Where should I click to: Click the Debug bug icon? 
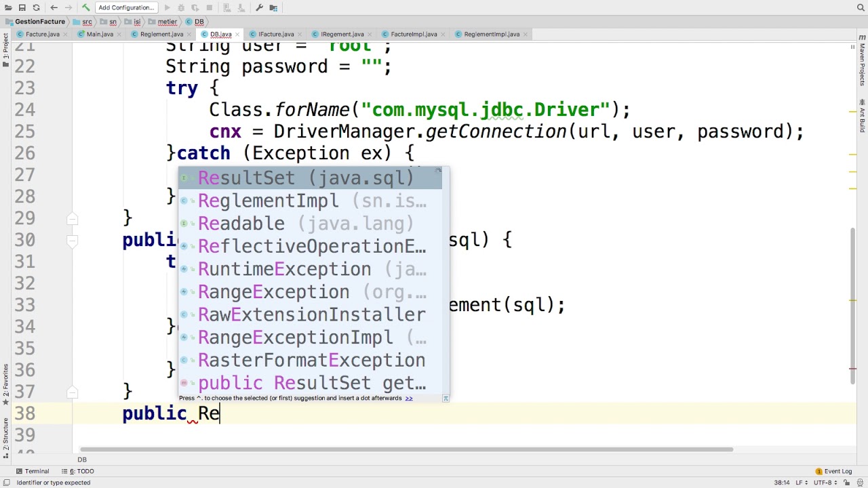(x=181, y=7)
